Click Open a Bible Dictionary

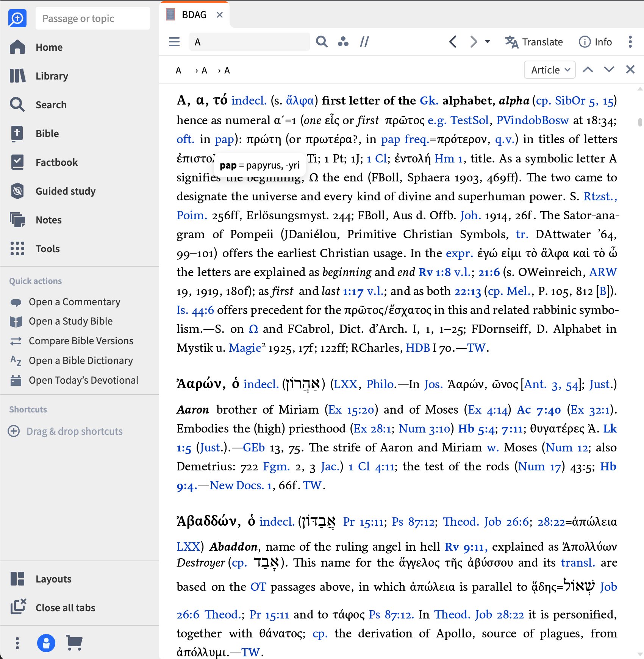point(72,361)
